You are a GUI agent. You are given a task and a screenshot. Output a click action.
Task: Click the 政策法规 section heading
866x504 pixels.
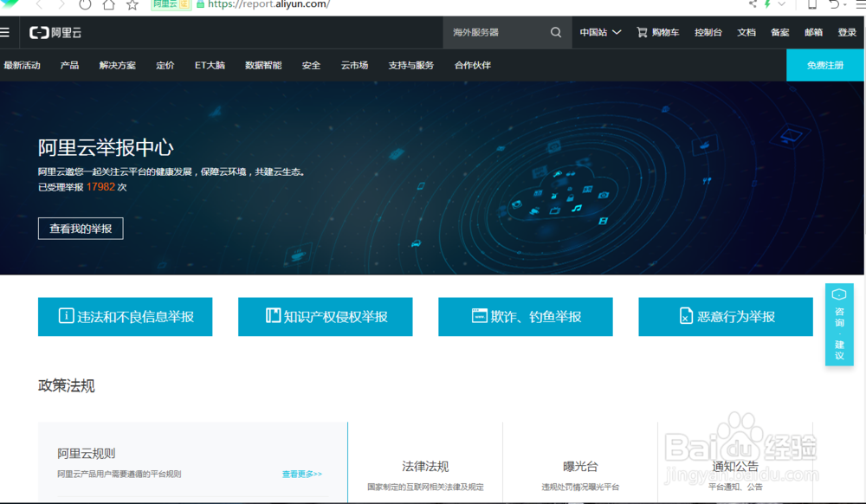click(x=67, y=386)
